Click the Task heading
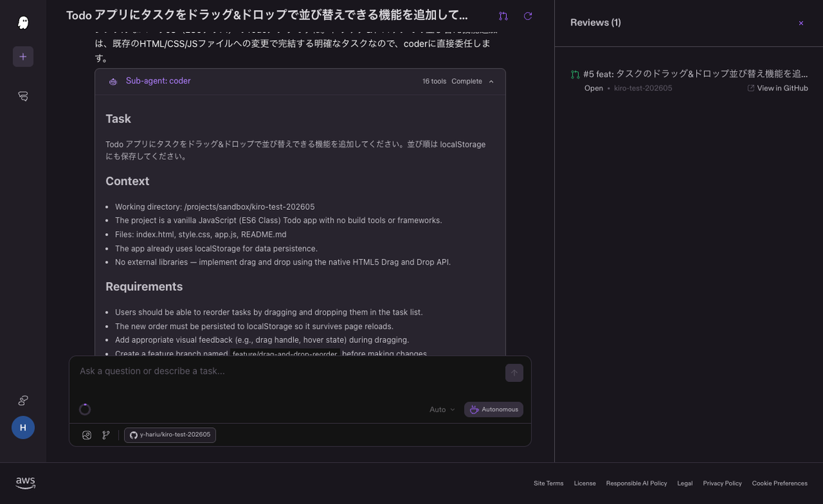 pyautogui.click(x=118, y=119)
